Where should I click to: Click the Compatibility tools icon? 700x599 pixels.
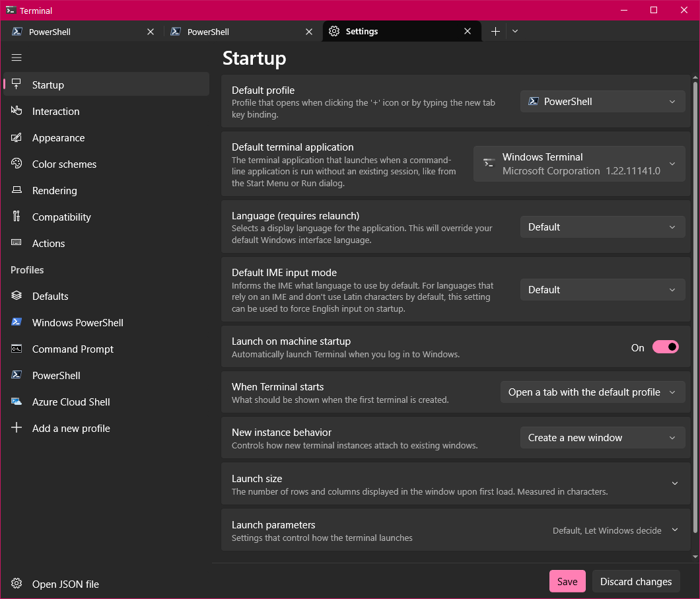click(x=17, y=217)
